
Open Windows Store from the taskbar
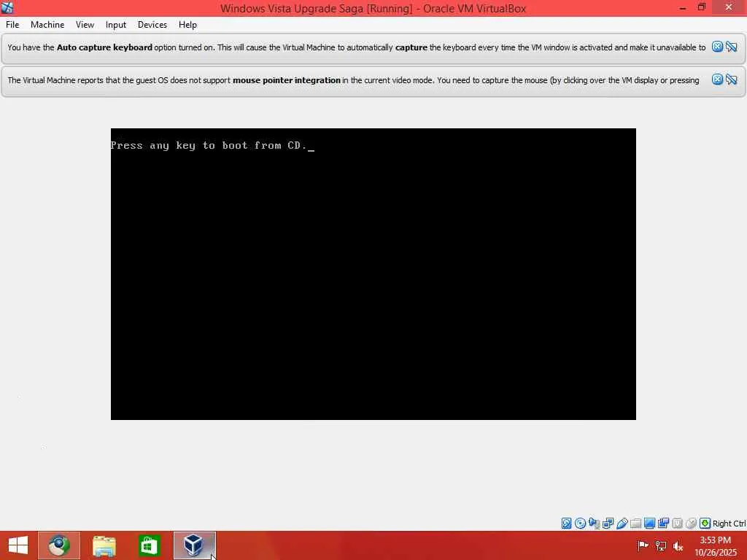click(149, 545)
